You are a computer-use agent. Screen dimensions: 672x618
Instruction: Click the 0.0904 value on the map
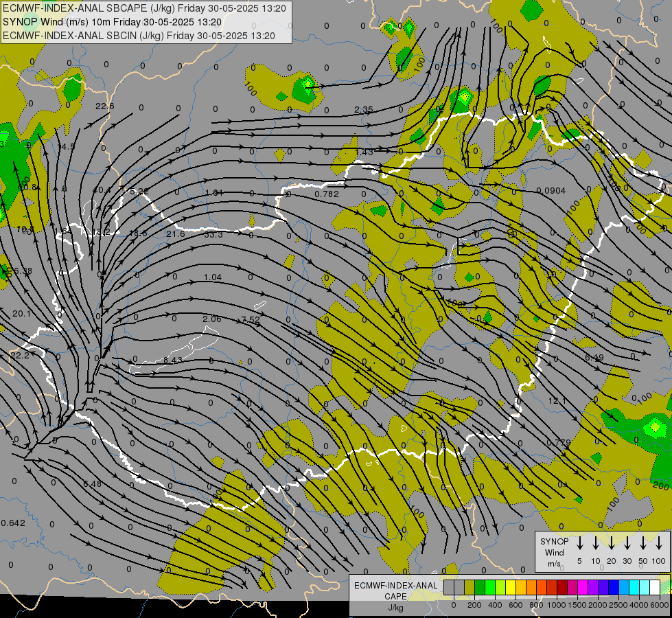[551, 191]
